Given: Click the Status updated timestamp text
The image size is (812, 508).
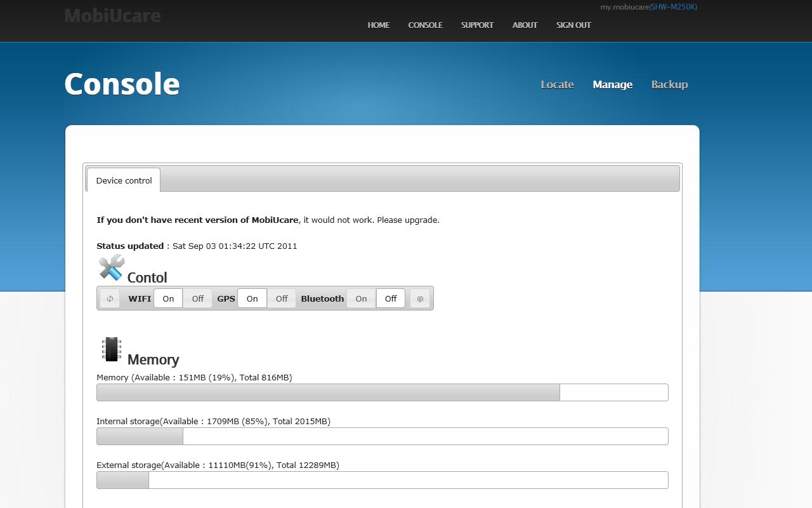Looking at the screenshot, I should pyautogui.click(x=197, y=246).
